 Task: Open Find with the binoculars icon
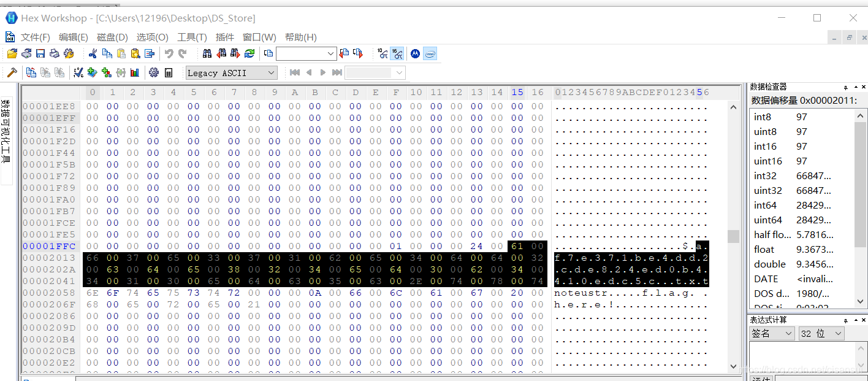click(x=207, y=53)
